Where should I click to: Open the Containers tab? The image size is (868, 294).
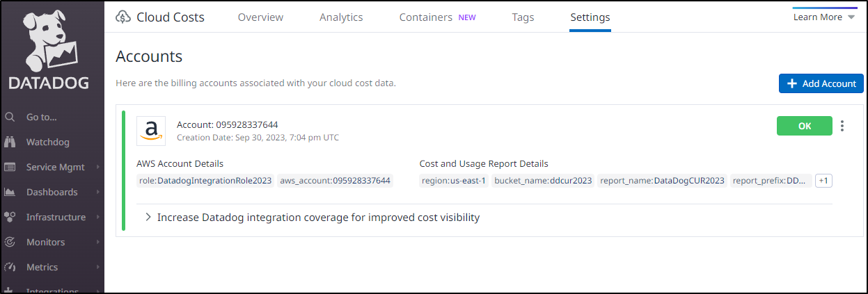425,17
